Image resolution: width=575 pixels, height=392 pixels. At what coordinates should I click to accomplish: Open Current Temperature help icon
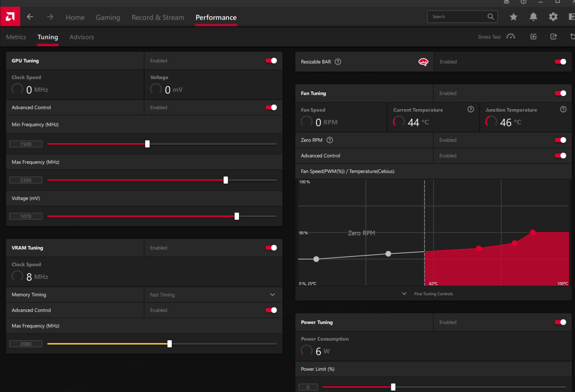[x=471, y=109]
